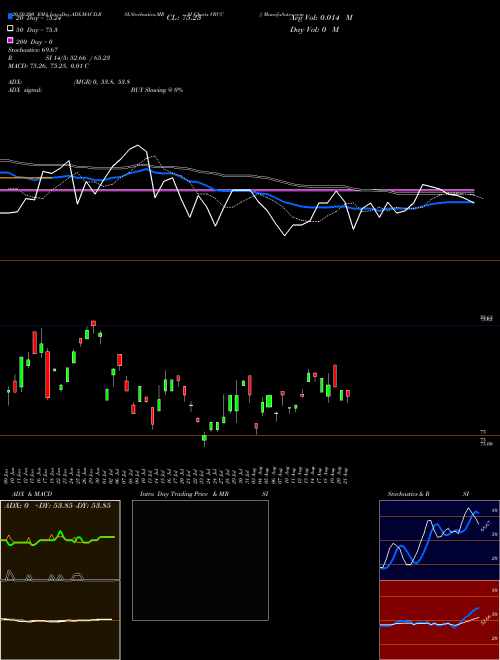Image resolution: width=500 pixels, height=660 pixels.
Task: Click the magenta 200 Day legend swatch
Action: [x=10, y=41]
